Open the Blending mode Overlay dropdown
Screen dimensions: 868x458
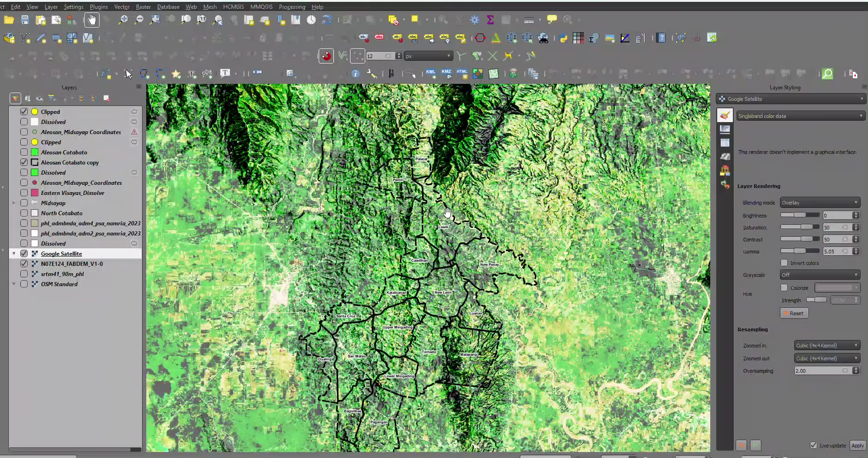820,203
